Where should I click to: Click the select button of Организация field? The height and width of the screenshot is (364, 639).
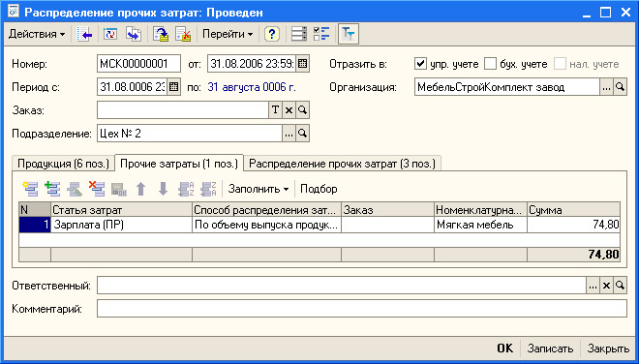tap(606, 87)
